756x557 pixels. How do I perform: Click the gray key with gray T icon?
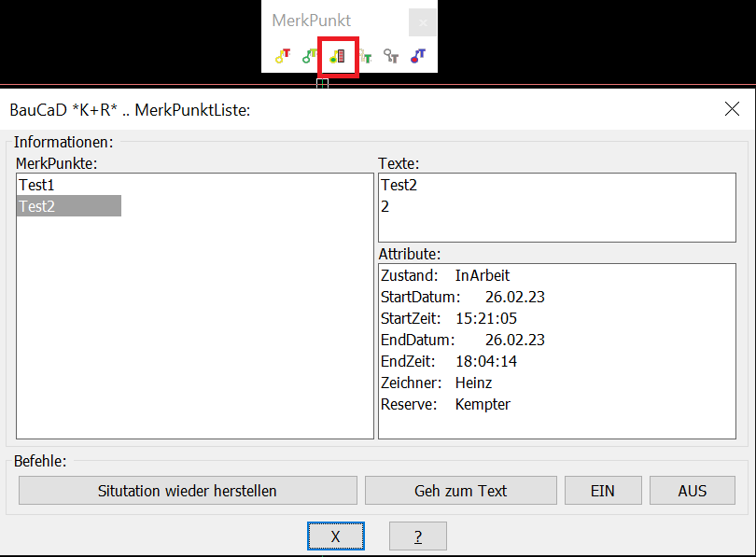[390, 56]
